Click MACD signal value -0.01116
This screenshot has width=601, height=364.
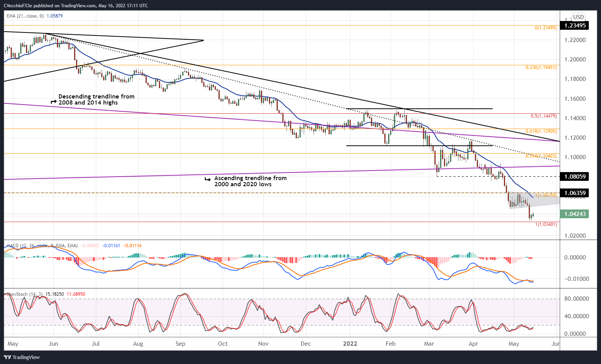click(132, 246)
